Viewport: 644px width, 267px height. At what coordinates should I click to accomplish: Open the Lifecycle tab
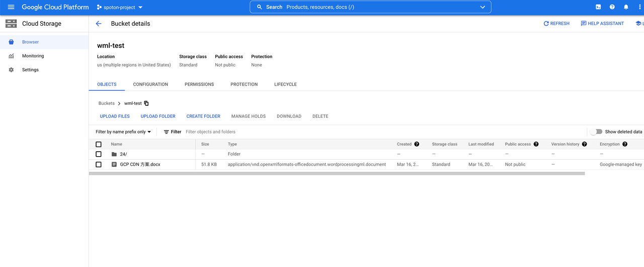[x=285, y=85]
